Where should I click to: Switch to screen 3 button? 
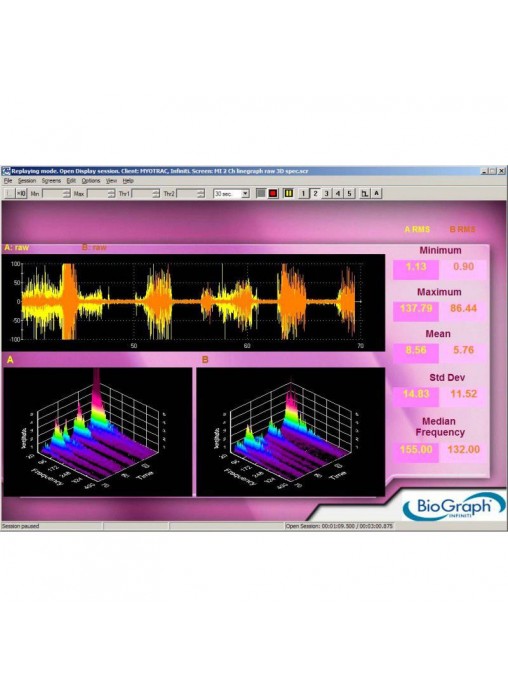pos(326,194)
